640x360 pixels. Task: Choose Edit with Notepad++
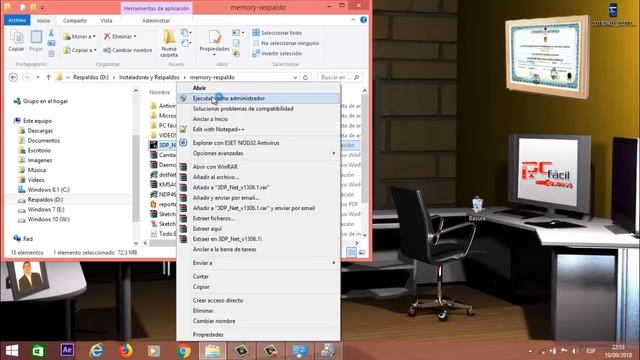[x=258, y=129]
